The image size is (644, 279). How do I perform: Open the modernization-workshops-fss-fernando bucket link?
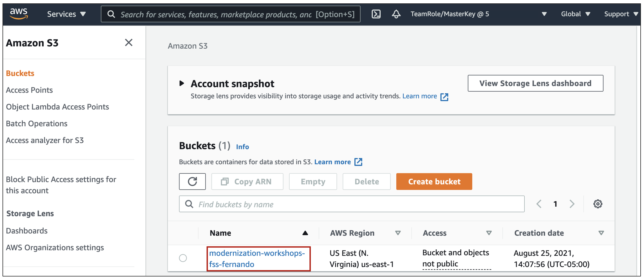click(x=257, y=259)
